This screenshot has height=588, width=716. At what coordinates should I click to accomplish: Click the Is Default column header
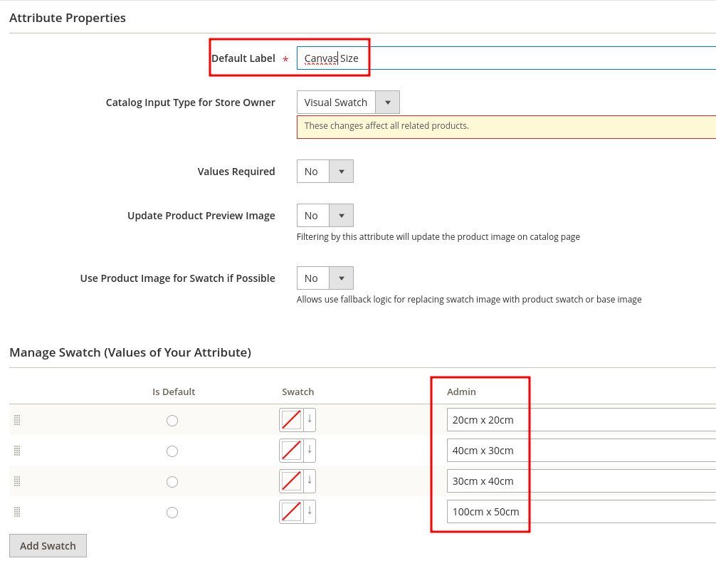[x=174, y=392]
